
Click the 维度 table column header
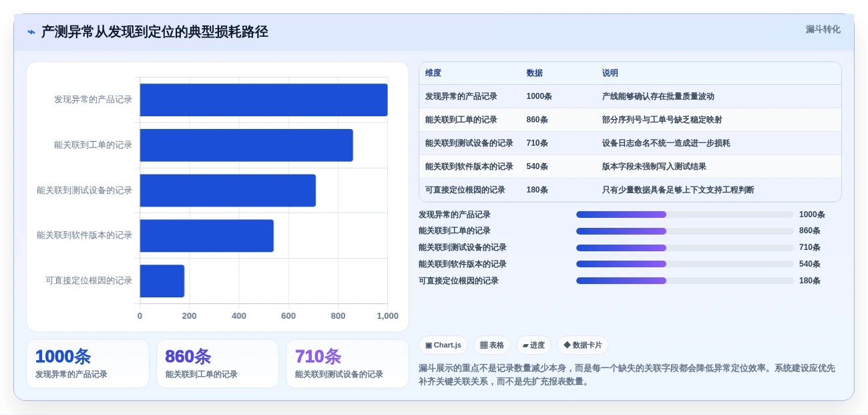tap(433, 73)
